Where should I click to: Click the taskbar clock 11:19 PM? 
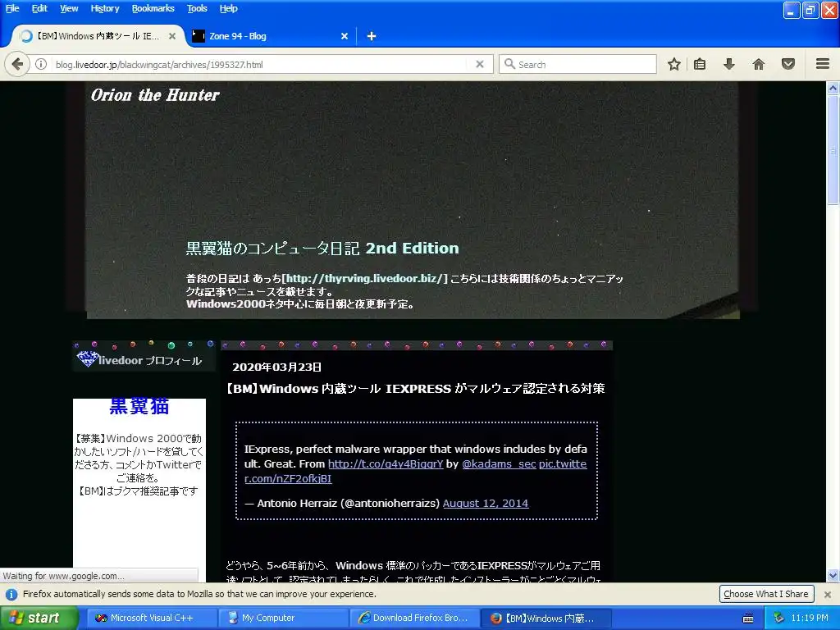[x=810, y=619]
